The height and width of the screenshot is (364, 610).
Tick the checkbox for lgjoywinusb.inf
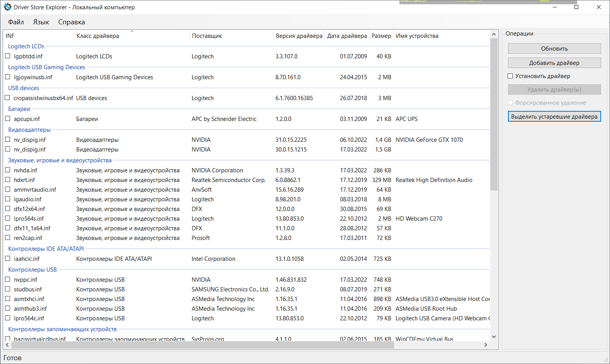coord(8,77)
